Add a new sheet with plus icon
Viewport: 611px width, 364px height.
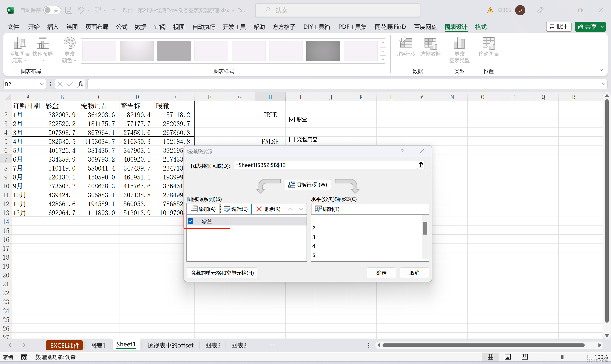pyautogui.click(x=272, y=345)
